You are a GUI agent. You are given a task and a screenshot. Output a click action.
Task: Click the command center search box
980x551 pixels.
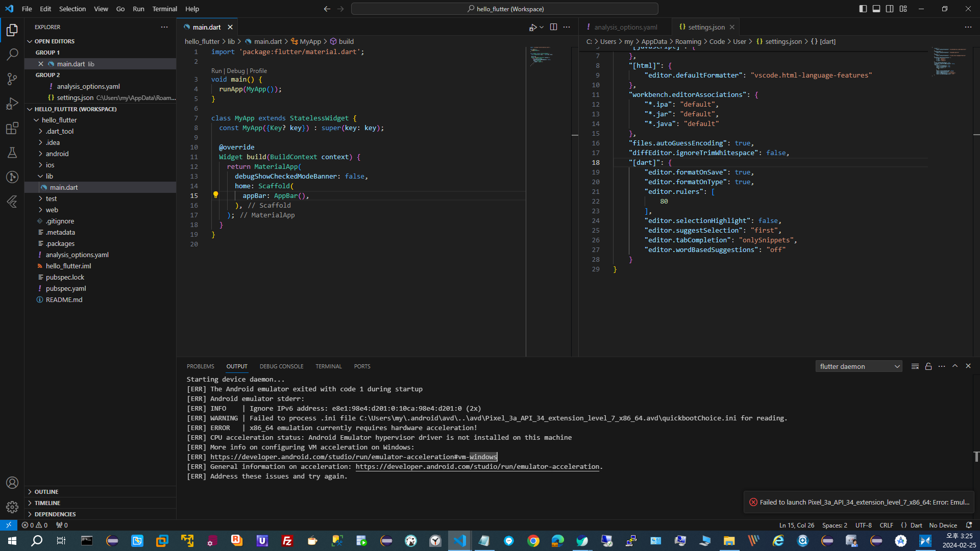click(x=504, y=9)
